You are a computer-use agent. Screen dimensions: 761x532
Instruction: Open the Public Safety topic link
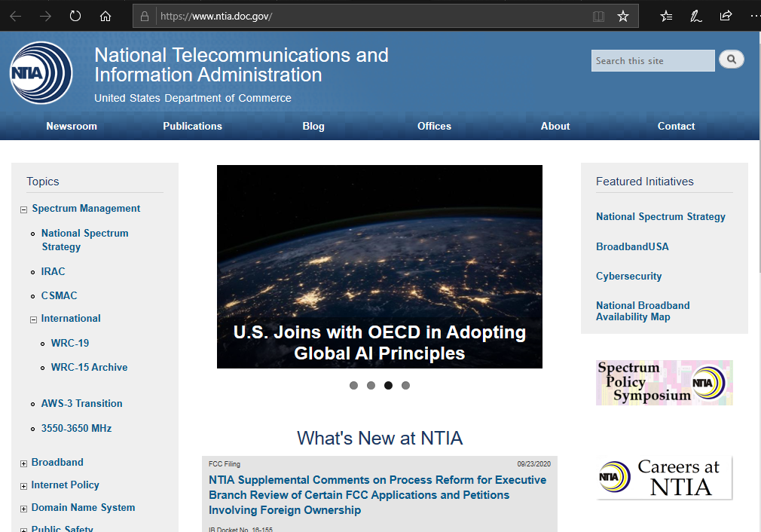coord(62,528)
